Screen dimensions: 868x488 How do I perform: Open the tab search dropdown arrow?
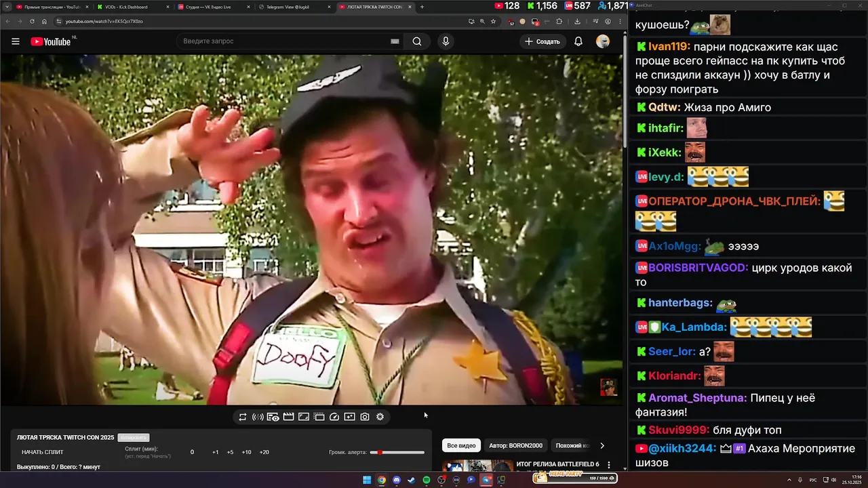click(x=6, y=7)
